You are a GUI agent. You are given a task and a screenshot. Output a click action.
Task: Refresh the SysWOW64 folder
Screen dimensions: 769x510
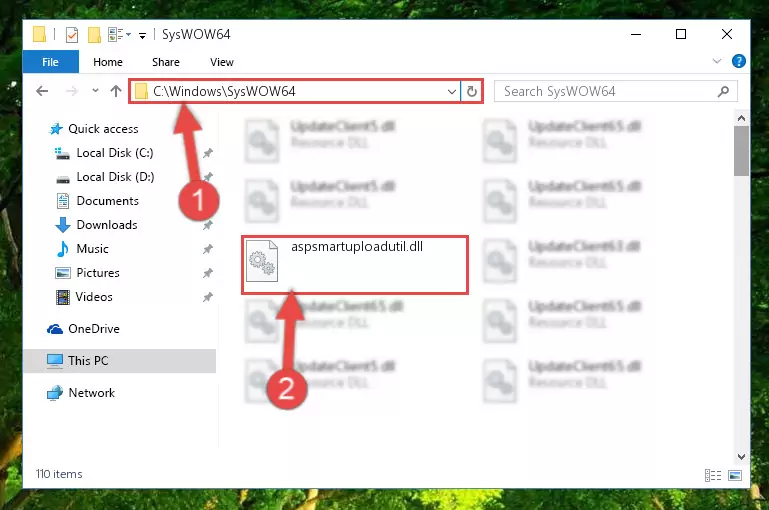click(471, 92)
